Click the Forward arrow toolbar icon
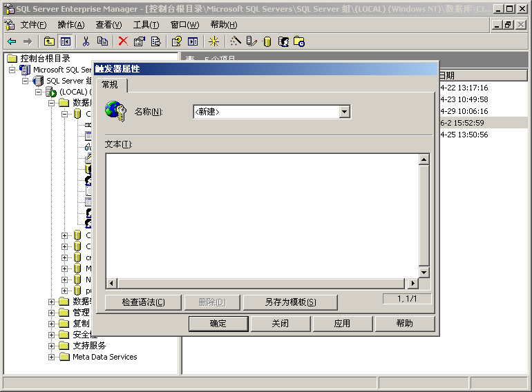 pyautogui.click(x=28, y=41)
